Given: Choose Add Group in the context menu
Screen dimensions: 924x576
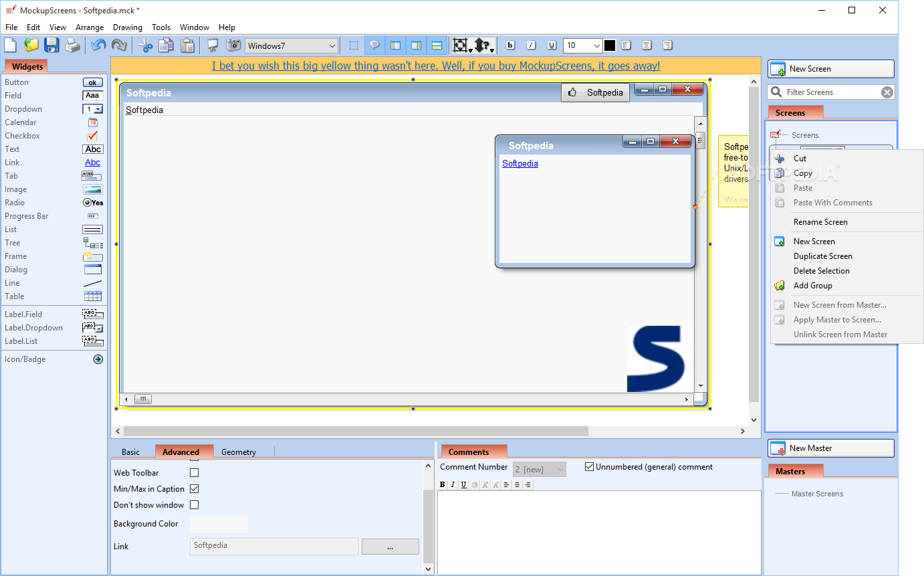Looking at the screenshot, I should [x=812, y=286].
